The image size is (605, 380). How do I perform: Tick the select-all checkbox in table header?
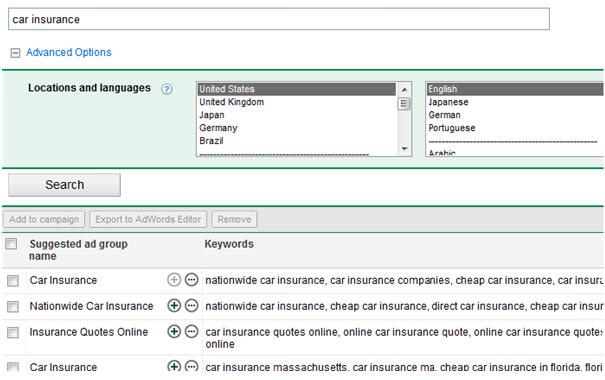tap(11, 243)
